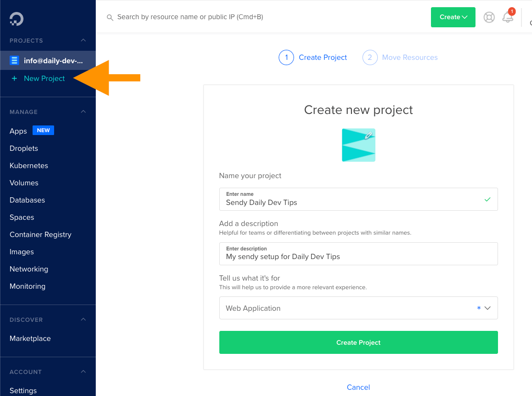This screenshot has height=396, width=532.
Task: Click the step 2 circle icon
Action: 370,57
